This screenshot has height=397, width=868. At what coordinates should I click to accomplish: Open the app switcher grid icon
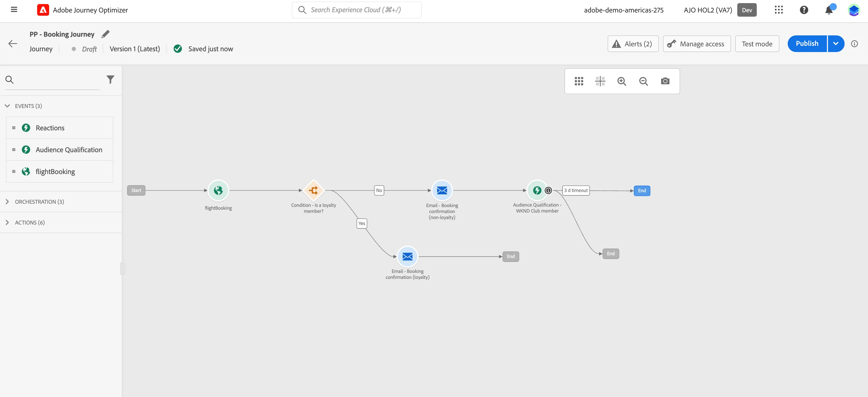tap(779, 10)
